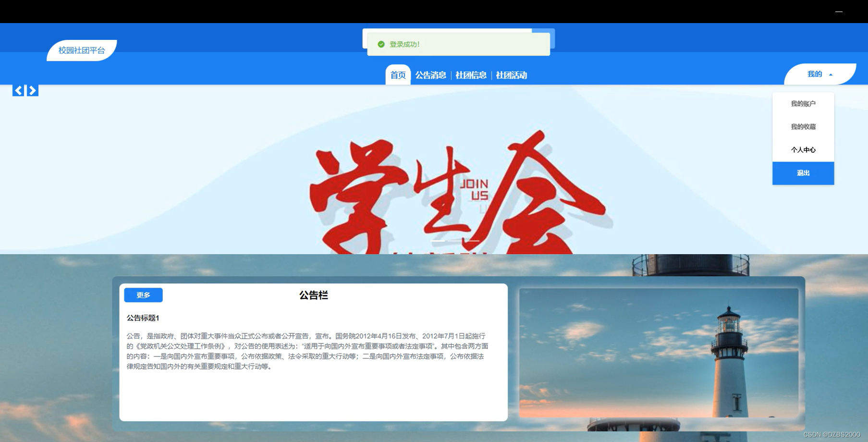
Task: Click the 校园社团平台 logo
Action: click(82, 50)
